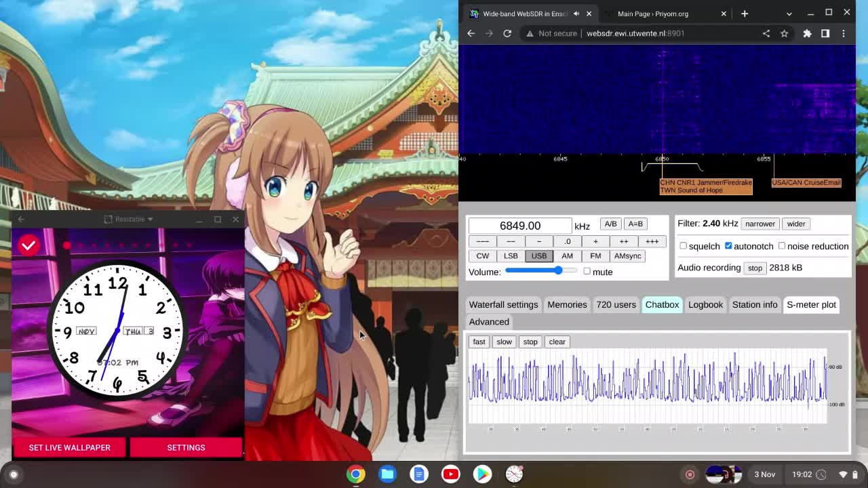This screenshot has width=868, height=488.
Task: Enable the mute checkbox
Action: 587,271
